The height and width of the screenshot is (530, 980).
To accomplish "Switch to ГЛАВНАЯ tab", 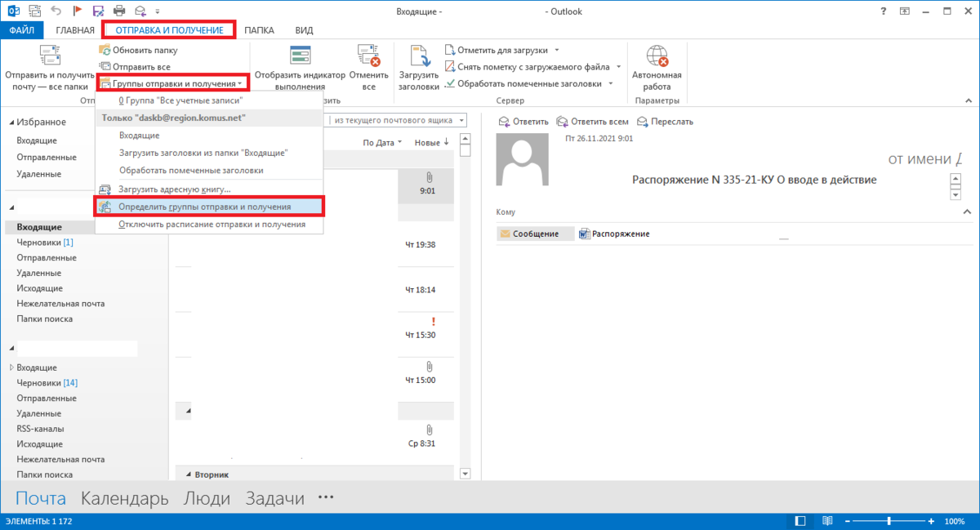I will tap(75, 30).
